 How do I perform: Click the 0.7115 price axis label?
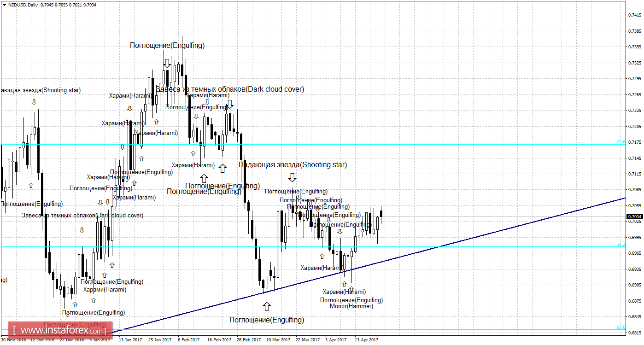point(635,174)
